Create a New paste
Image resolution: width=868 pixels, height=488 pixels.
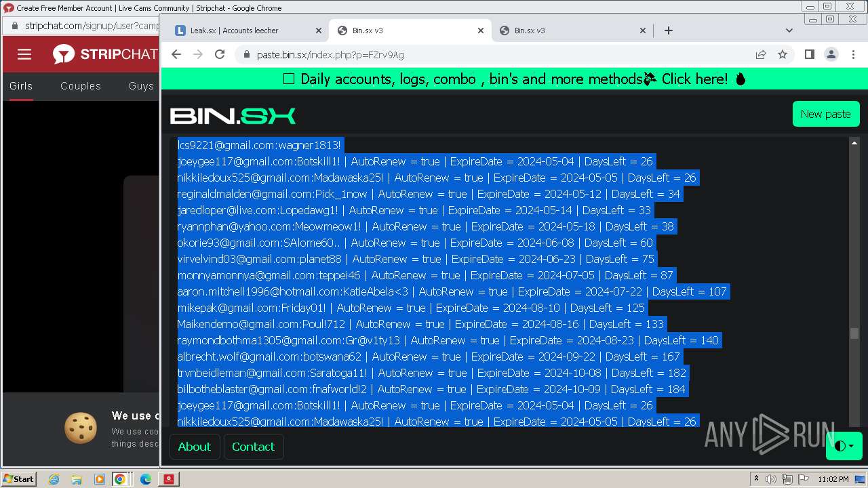826,114
